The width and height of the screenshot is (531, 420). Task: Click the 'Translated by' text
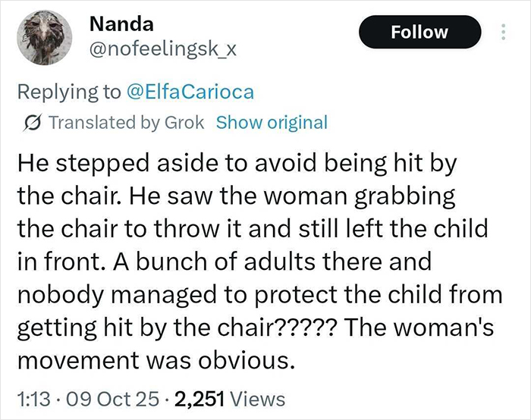[95, 123]
